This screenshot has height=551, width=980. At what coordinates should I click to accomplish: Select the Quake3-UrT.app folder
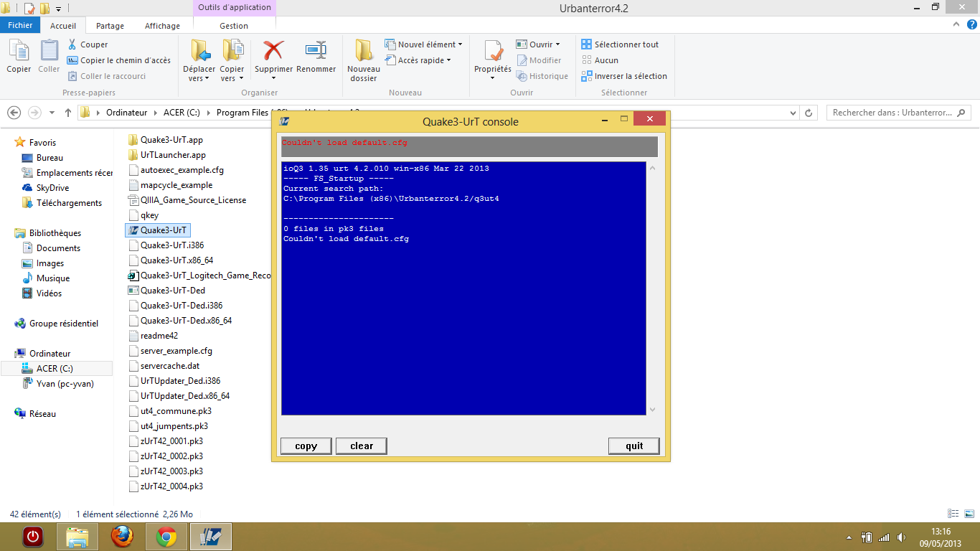[165, 140]
